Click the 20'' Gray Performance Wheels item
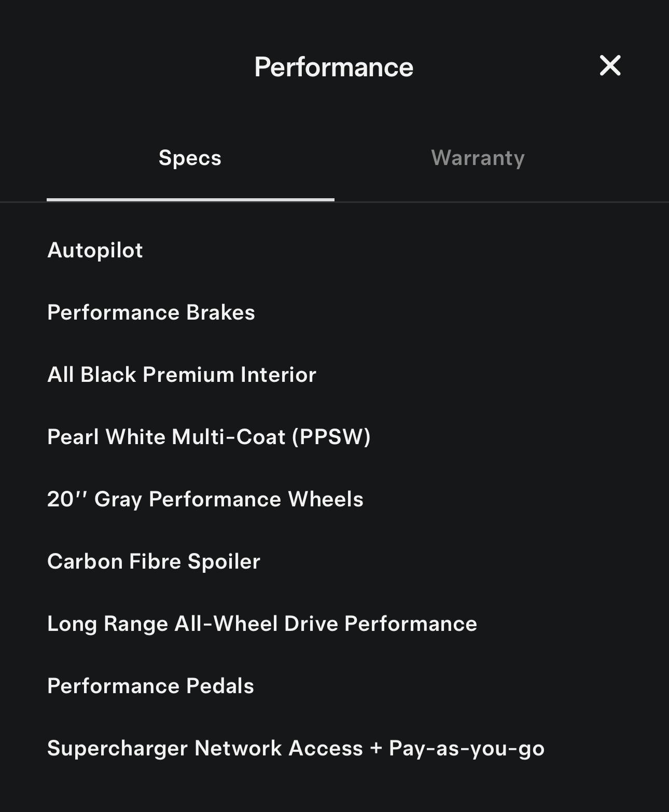 (x=205, y=499)
